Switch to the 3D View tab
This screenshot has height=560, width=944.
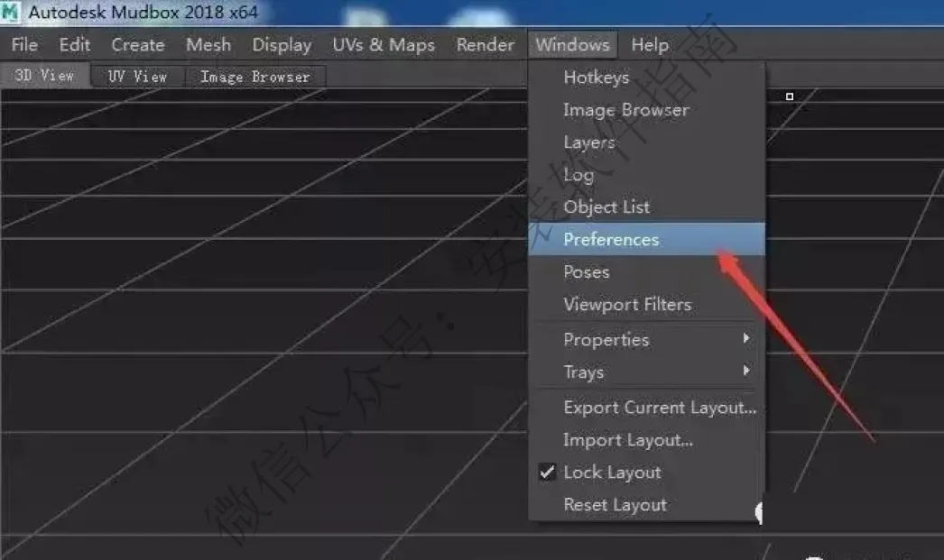(x=44, y=75)
